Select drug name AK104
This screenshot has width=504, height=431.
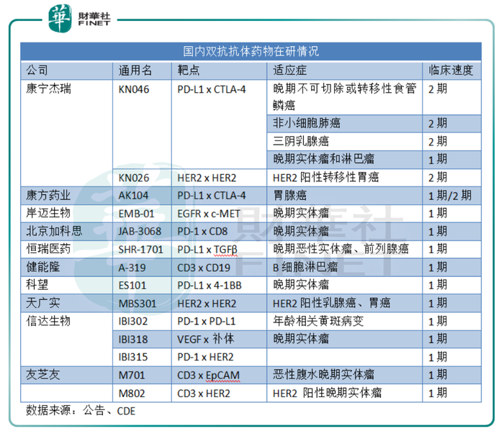pos(133,196)
